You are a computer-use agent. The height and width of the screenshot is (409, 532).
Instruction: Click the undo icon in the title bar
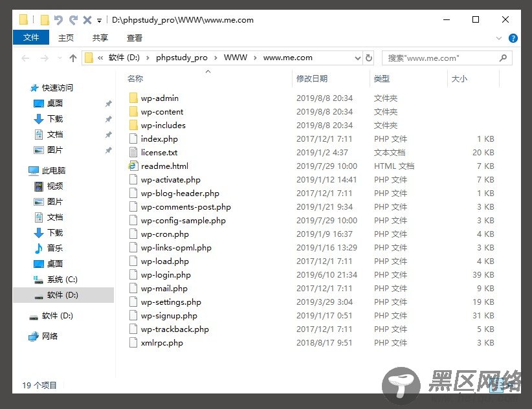coord(58,20)
